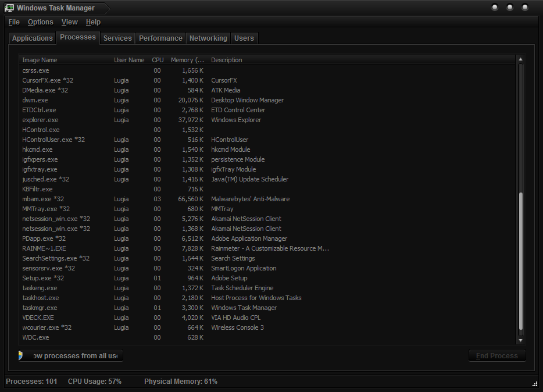
Task: Sort processes by Memory column header
Action: pyautogui.click(x=187, y=60)
